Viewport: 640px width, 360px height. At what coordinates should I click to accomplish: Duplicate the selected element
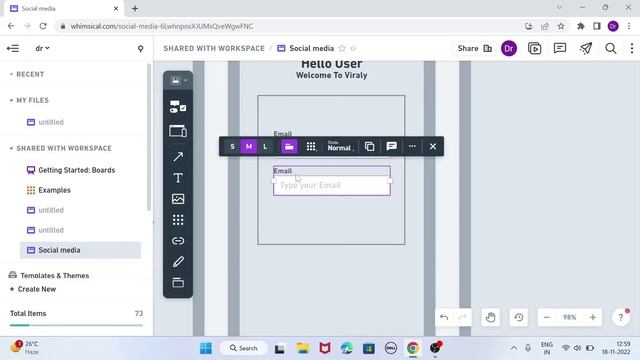369,147
